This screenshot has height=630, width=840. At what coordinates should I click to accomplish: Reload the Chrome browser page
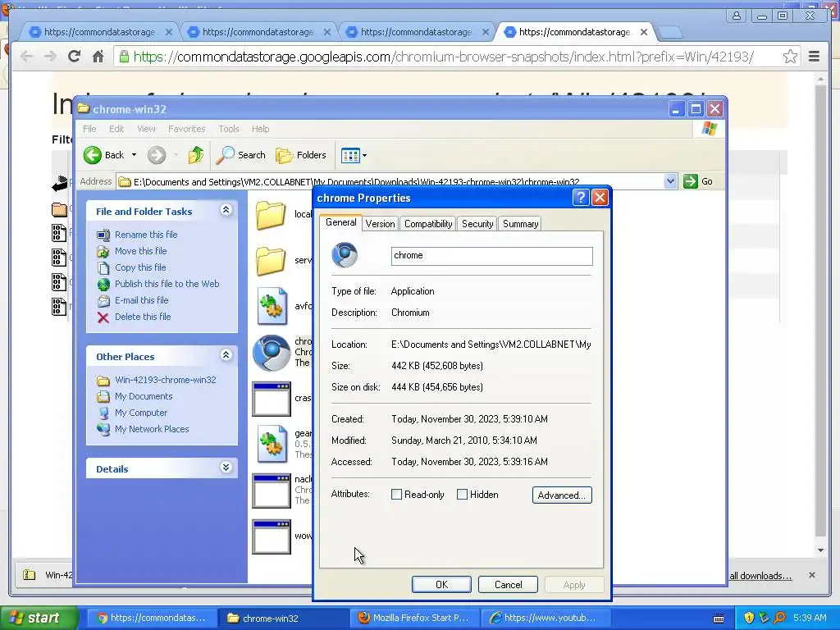point(74,57)
